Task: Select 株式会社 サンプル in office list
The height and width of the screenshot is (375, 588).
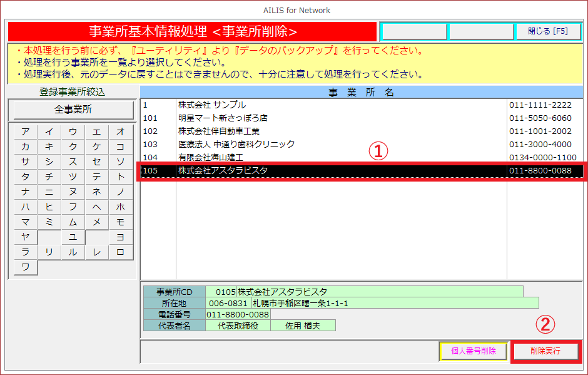Action: (x=211, y=105)
